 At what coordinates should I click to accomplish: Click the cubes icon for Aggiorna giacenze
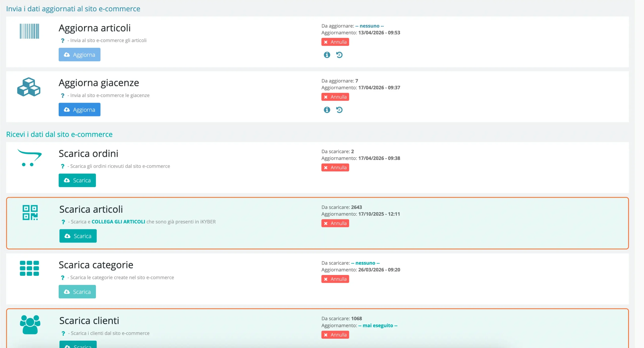[x=29, y=87]
